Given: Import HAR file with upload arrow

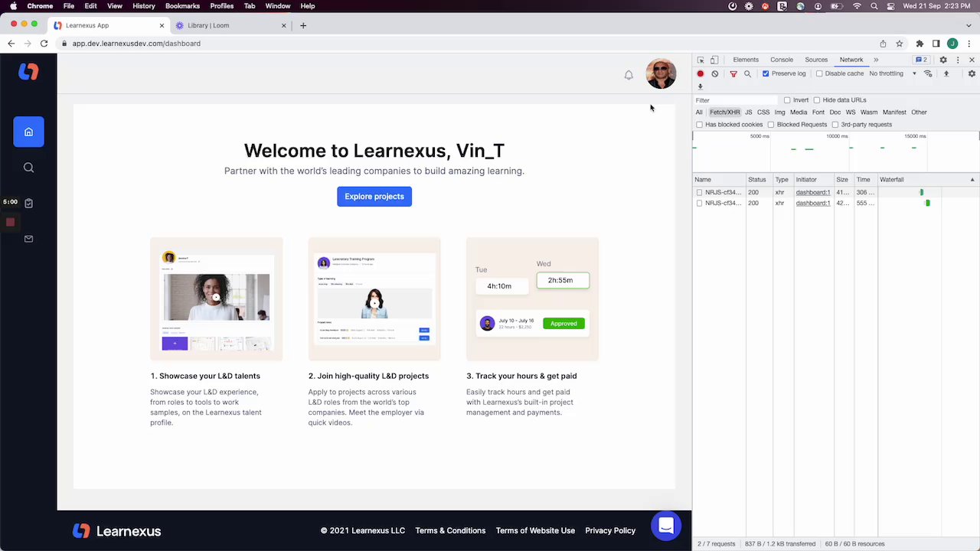Looking at the screenshot, I should (x=946, y=73).
